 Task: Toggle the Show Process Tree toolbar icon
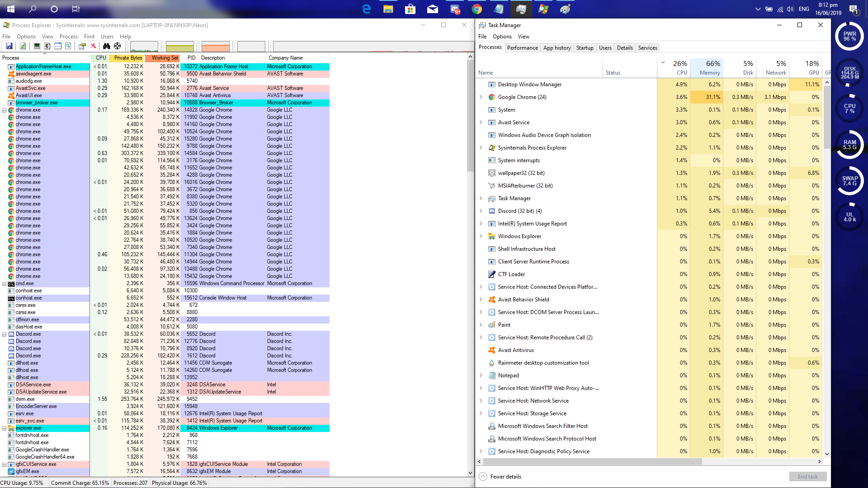tap(47, 46)
